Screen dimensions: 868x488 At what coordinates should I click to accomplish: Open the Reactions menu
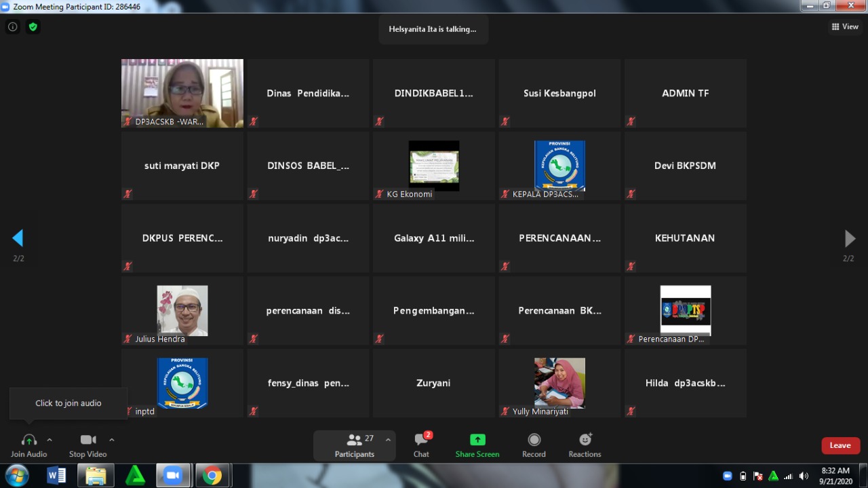(x=585, y=445)
